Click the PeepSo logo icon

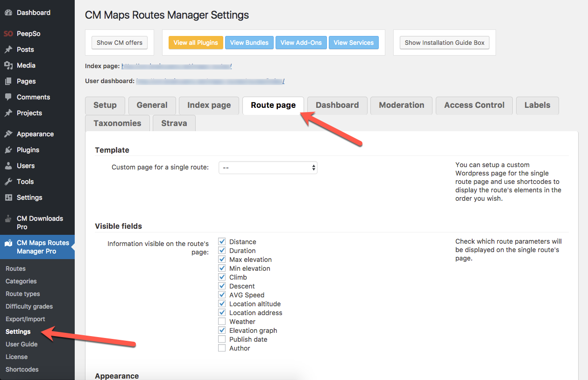[8, 34]
